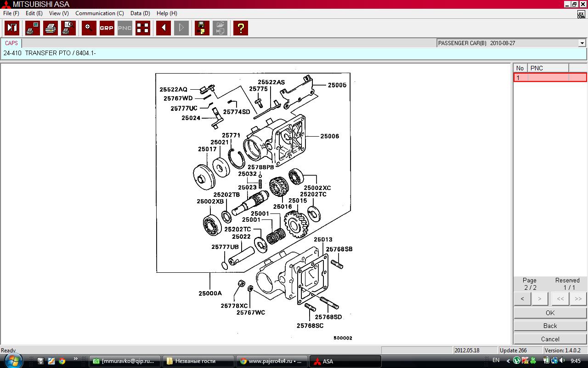This screenshot has width=588, height=368.
Task: Open the Data (D) menu
Action: (x=140, y=13)
